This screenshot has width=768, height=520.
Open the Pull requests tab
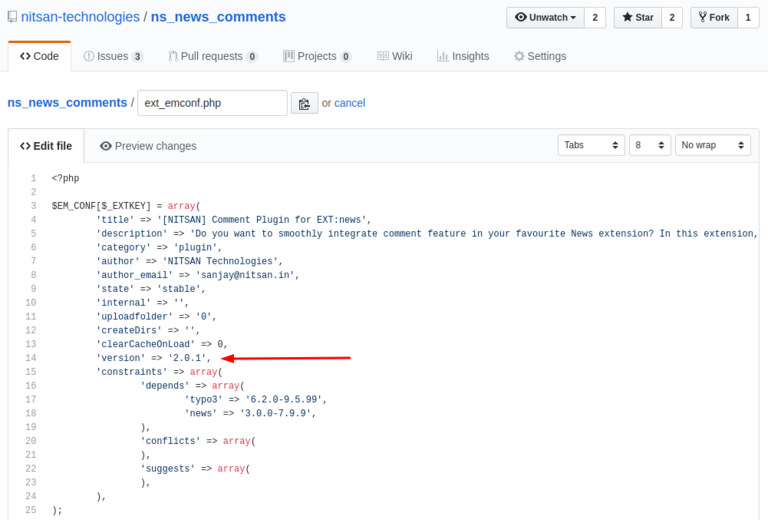click(213, 56)
